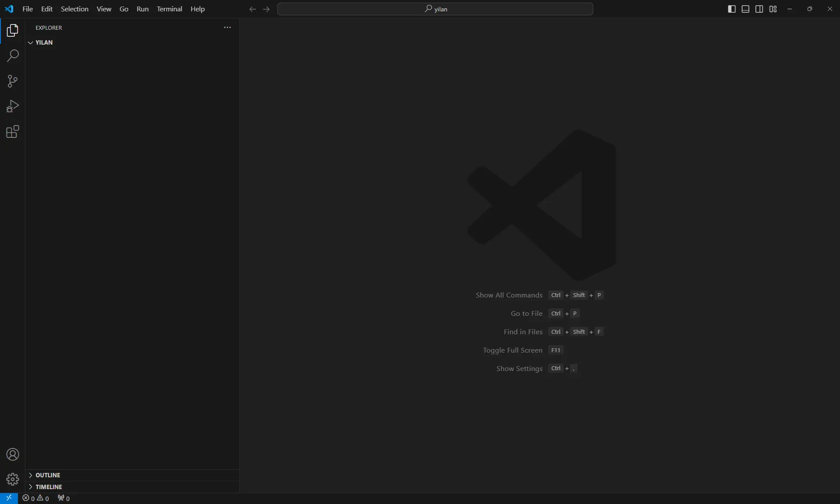Open the Explorer view in activity bar
This screenshot has height=504, width=840.
point(13,31)
